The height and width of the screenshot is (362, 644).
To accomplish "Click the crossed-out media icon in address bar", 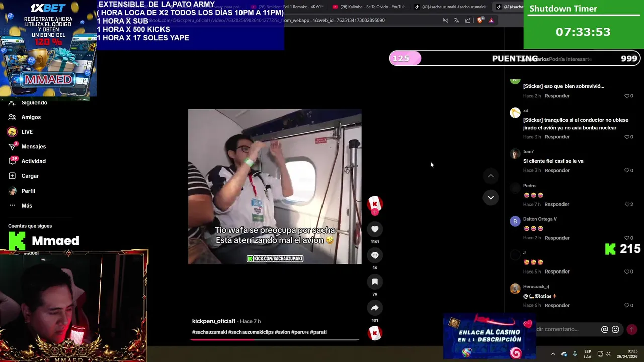I will click(445, 20).
